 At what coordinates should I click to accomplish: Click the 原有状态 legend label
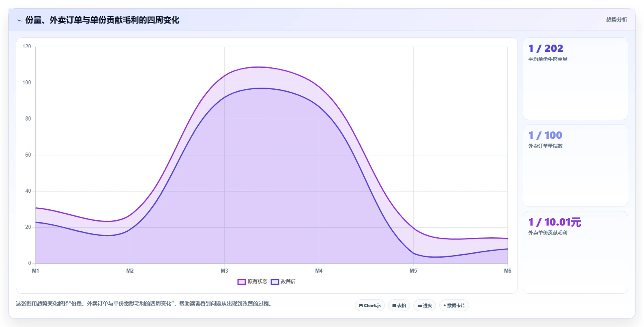(258, 282)
